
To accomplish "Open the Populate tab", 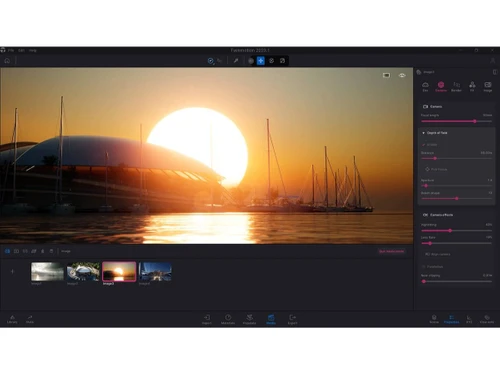I will [x=249, y=319].
